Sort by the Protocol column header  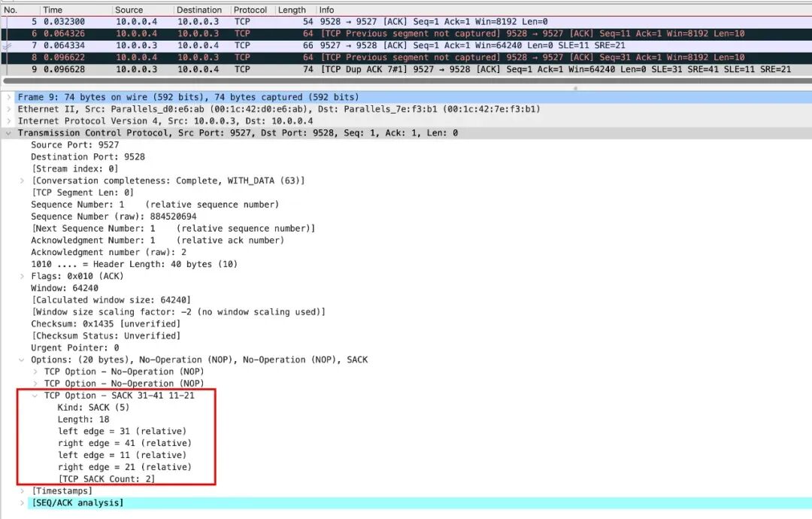pos(252,10)
